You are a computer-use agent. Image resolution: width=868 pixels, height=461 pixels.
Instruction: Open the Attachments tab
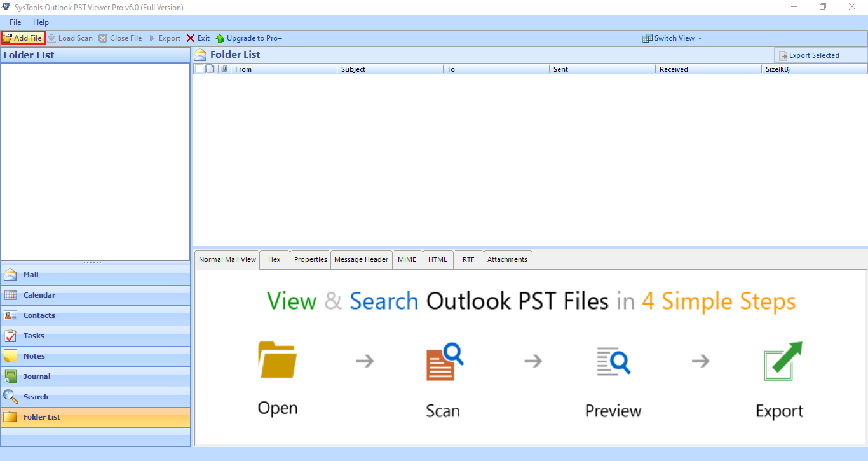point(508,259)
